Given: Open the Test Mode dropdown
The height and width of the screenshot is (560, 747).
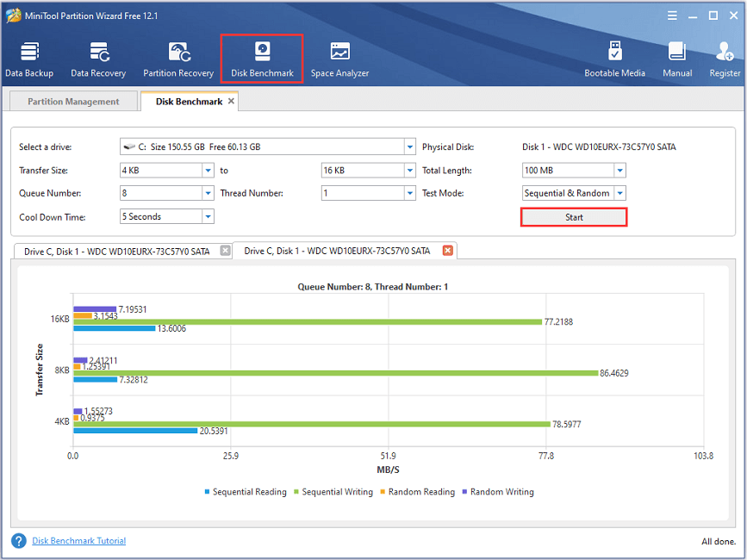Looking at the screenshot, I should point(619,193).
